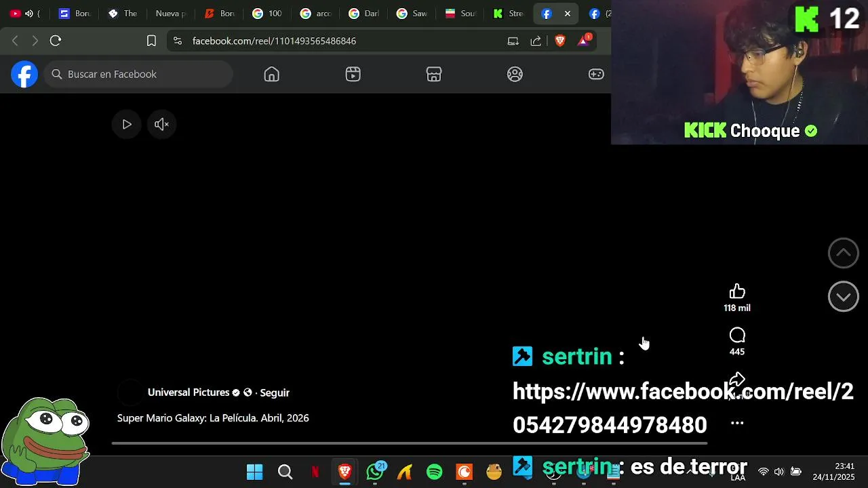This screenshot has height=488, width=868.
Task: Open the Brave Rewards triangle icon
Action: coord(584,41)
